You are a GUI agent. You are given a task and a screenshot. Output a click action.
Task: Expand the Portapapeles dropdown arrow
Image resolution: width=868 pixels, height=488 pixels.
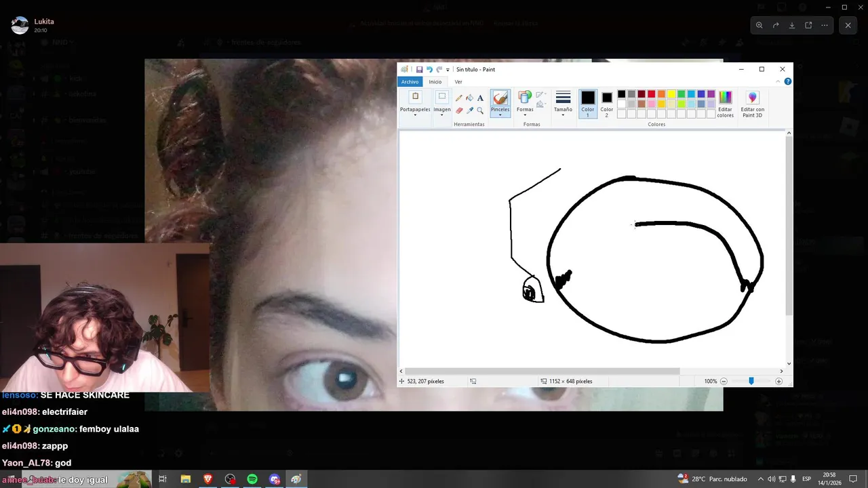[415, 115]
